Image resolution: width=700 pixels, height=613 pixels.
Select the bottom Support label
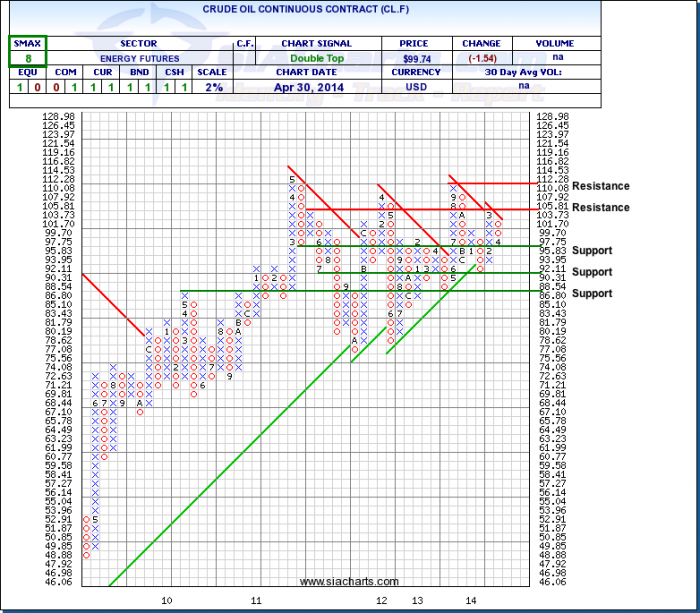[x=592, y=293]
